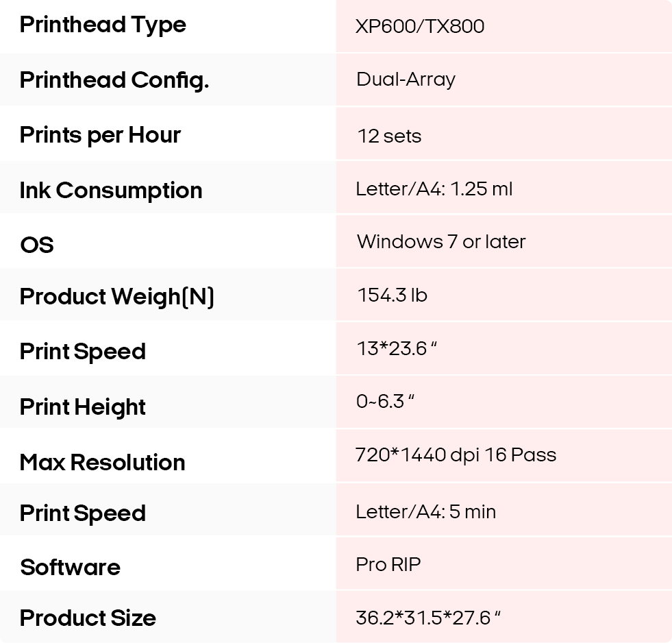Select the 154.3 lb value
The width and height of the screenshot is (672, 643).
point(392,295)
